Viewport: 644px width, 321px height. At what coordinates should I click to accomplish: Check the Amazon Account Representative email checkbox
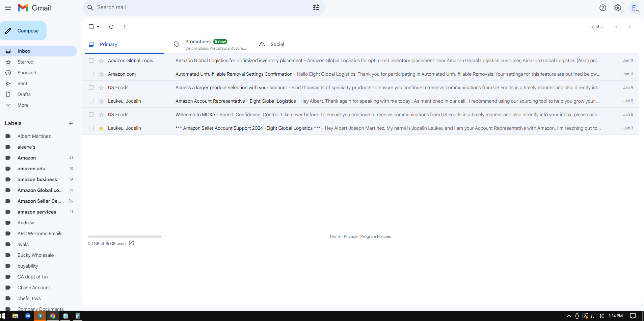pos(91,101)
